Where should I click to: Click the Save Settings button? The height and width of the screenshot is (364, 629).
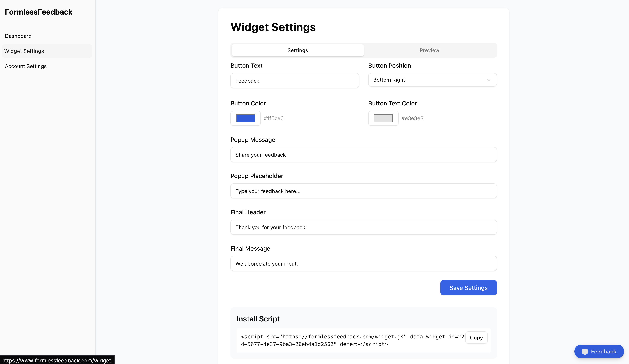pos(468,288)
